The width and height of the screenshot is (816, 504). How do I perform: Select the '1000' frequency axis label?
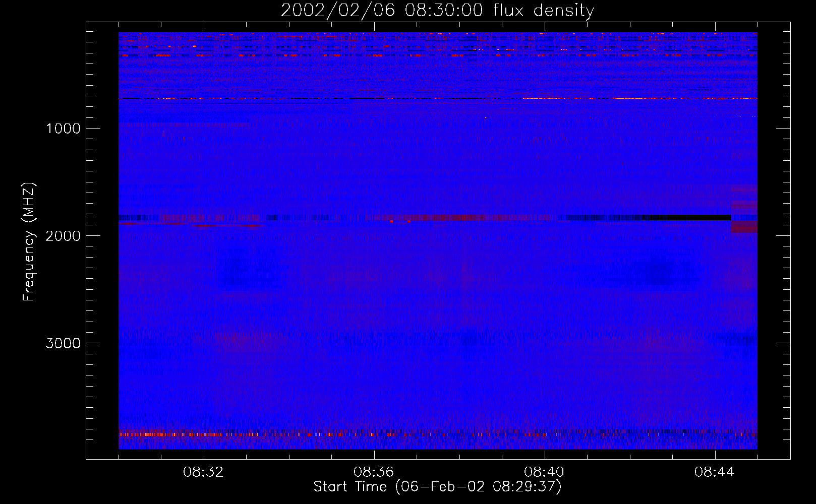(63, 129)
